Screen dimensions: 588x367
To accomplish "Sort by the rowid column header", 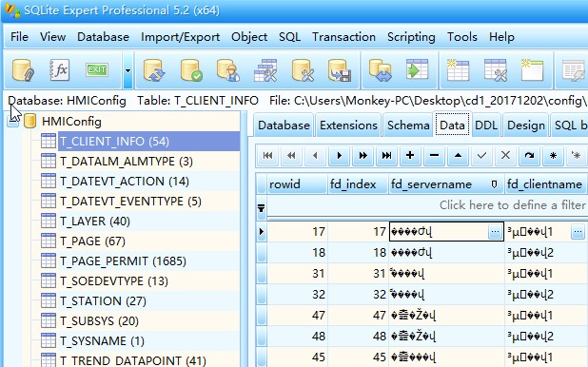I will (x=297, y=184).
